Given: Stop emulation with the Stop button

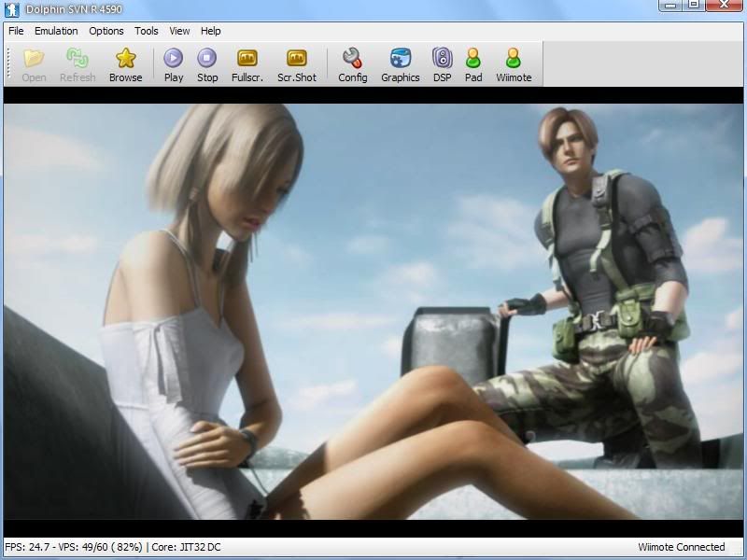Looking at the screenshot, I should tap(206, 58).
